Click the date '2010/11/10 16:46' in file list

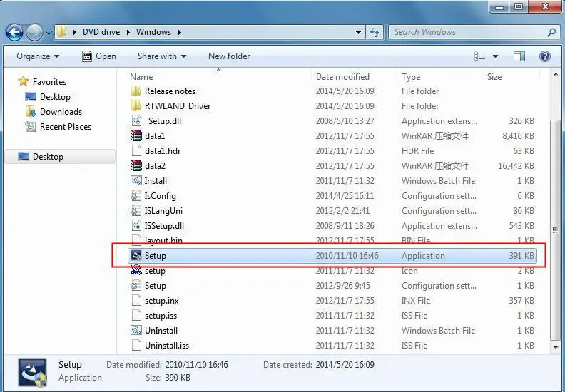point(347,256)
